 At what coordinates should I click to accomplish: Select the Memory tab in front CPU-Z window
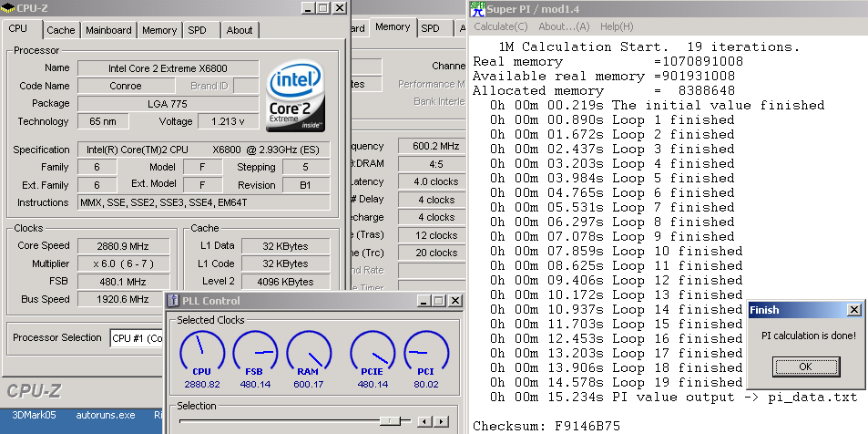[x=159, y=30]
